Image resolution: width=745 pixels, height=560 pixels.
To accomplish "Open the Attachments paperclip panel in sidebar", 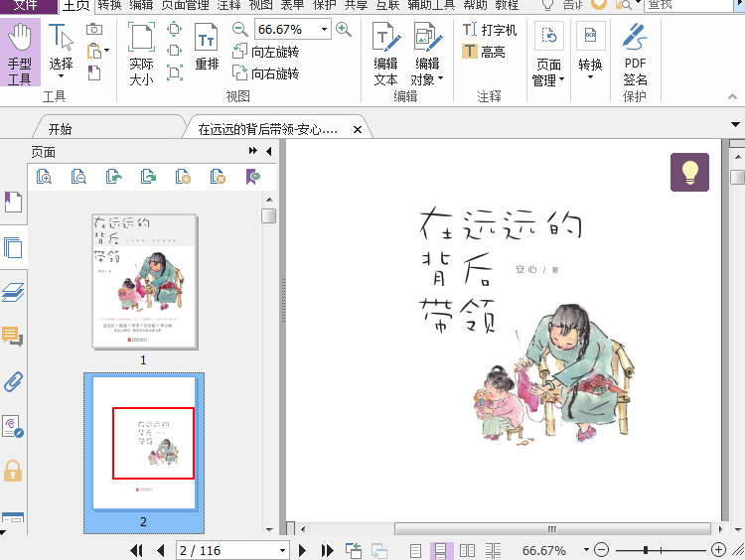I will point(14,382).
